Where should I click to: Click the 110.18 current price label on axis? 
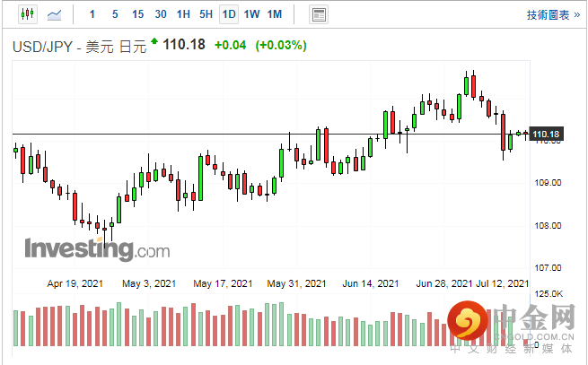(x=546, y=135)
